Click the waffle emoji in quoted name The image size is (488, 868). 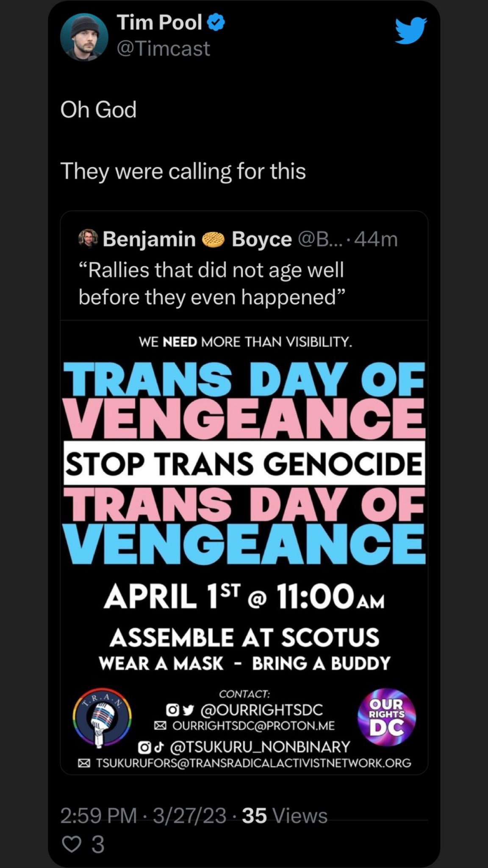click(x=213, y=239)
